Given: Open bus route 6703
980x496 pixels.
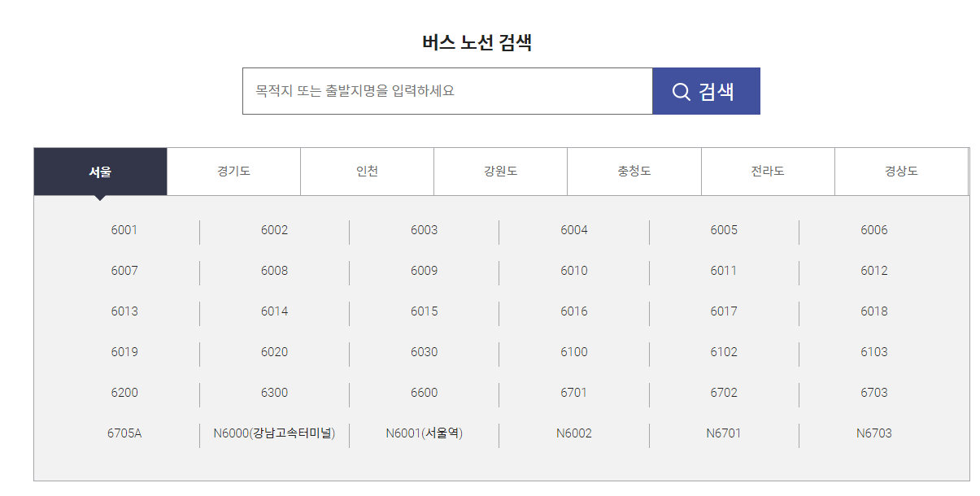Looking at the screenshot, I should click(874, 393).
